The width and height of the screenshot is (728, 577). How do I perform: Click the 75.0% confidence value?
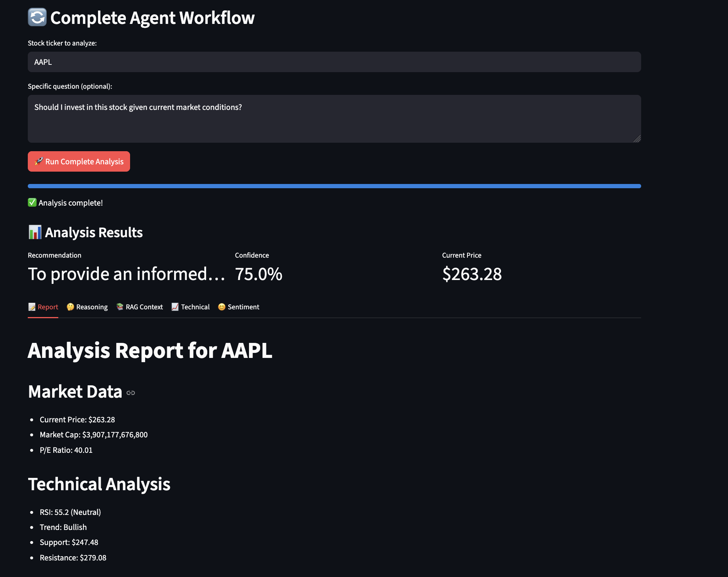[x=259, y=274]
